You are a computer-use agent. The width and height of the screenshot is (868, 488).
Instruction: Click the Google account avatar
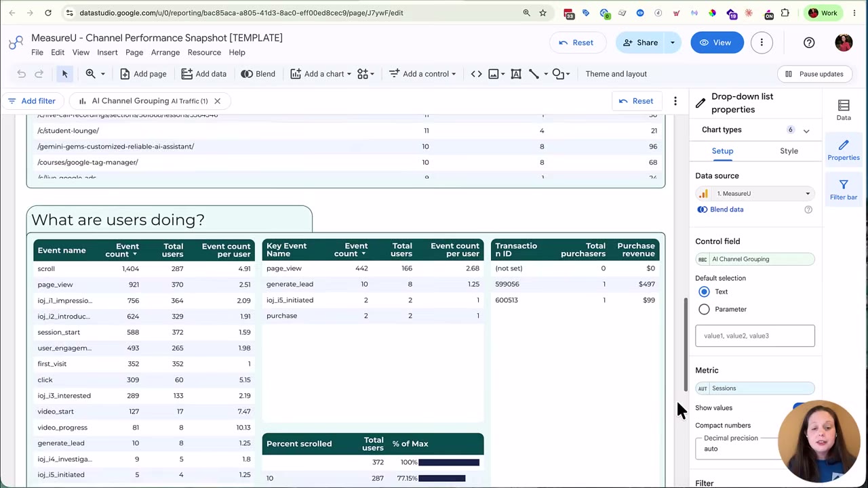click(x=844, y=43)
